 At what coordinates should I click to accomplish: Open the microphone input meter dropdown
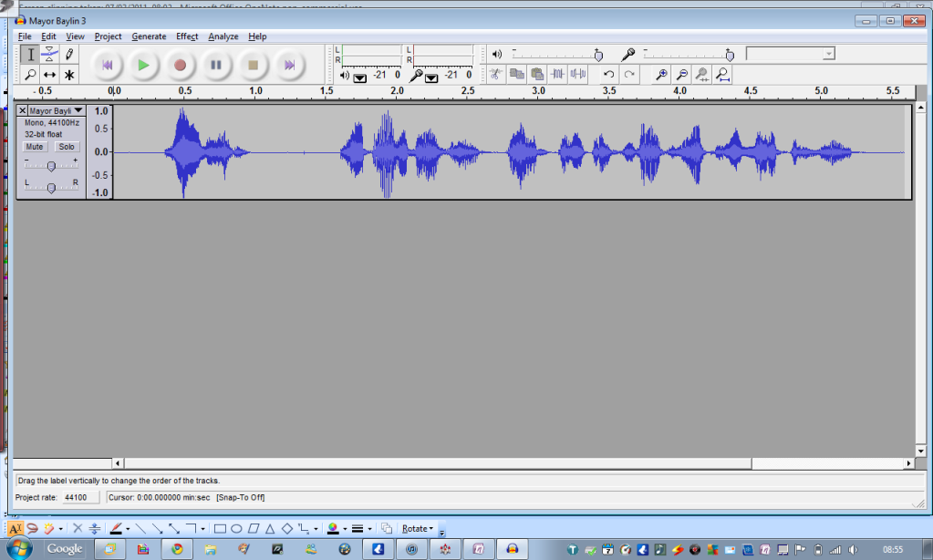(430, 77)
